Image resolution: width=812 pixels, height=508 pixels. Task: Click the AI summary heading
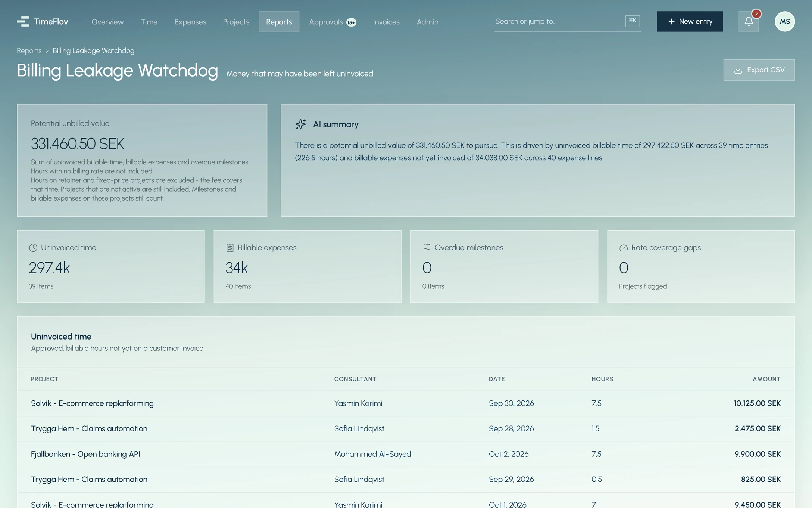tap(336, 124)
